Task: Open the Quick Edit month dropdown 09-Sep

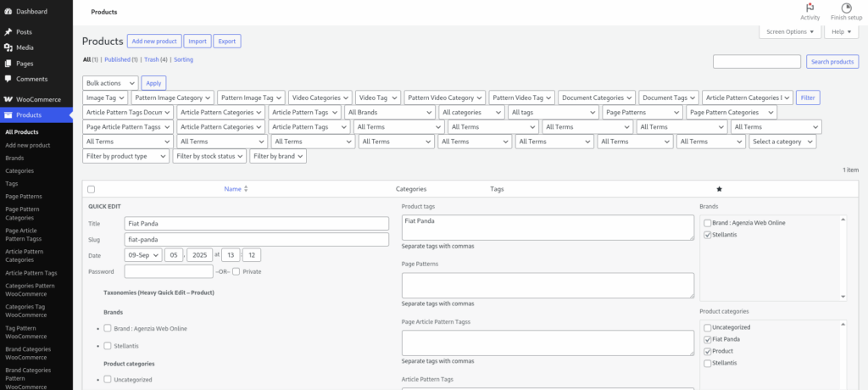Action: [x=143, y=255]
